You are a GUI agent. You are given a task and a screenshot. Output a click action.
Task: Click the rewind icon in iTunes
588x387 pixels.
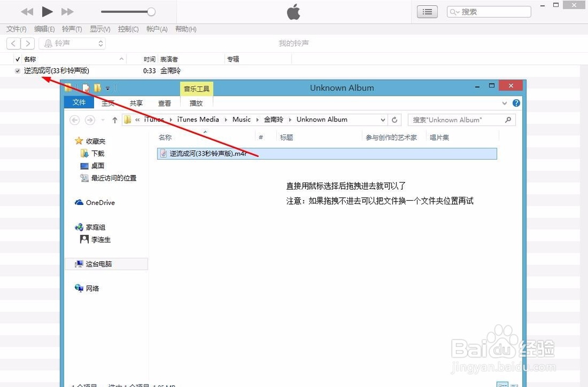point(26,11)
